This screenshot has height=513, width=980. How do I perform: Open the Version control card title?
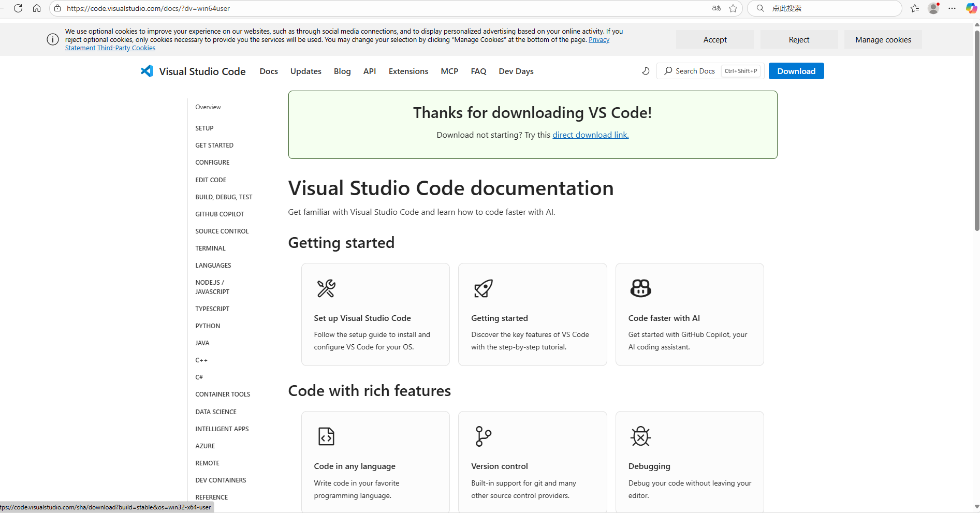500,466
